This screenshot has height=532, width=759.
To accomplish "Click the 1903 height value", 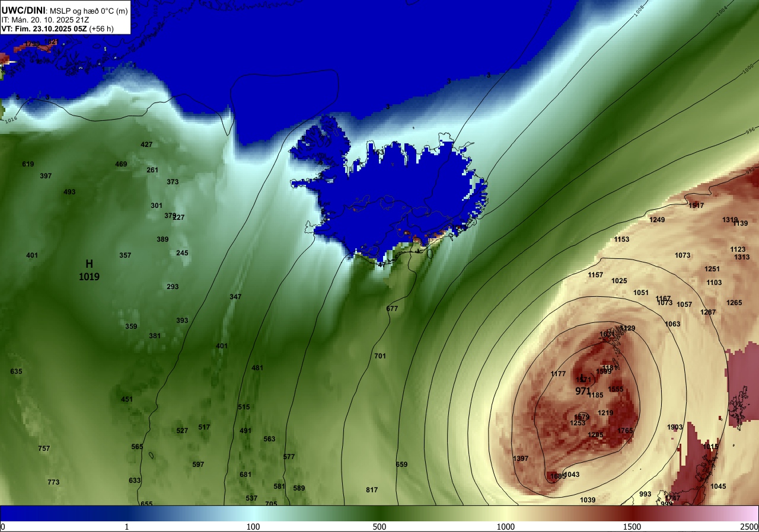I will coord(675,427).
